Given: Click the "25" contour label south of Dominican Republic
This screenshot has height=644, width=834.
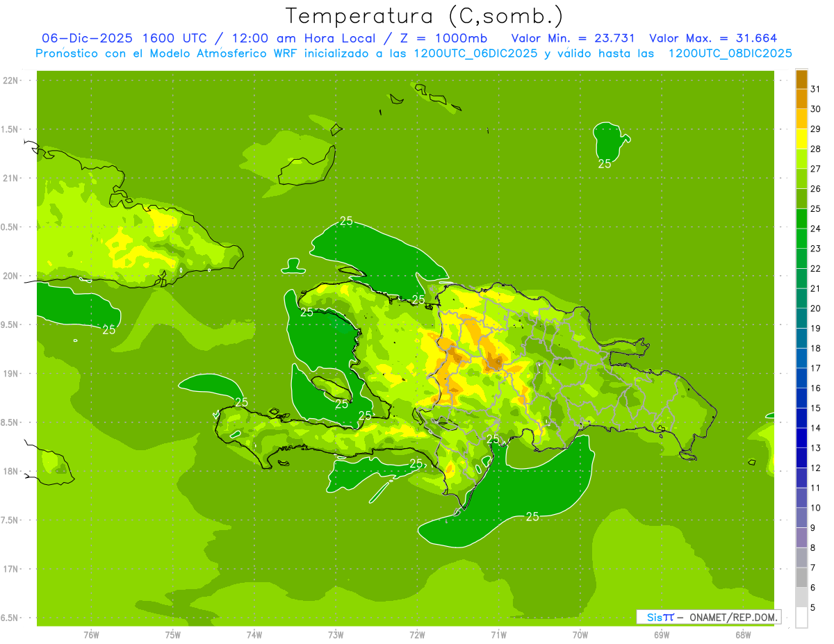Looking at the screenshot, I should tap(532, 517).
